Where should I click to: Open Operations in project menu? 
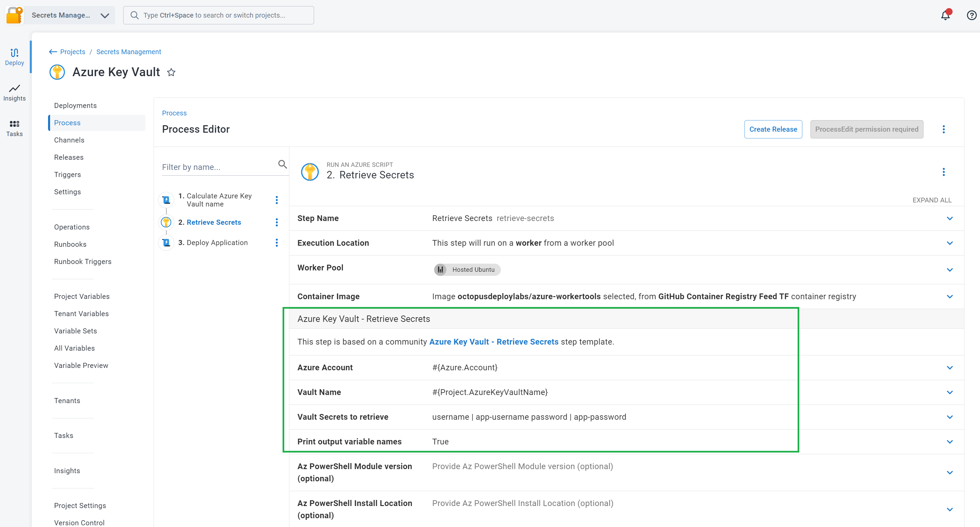click(x=72, y=227)
